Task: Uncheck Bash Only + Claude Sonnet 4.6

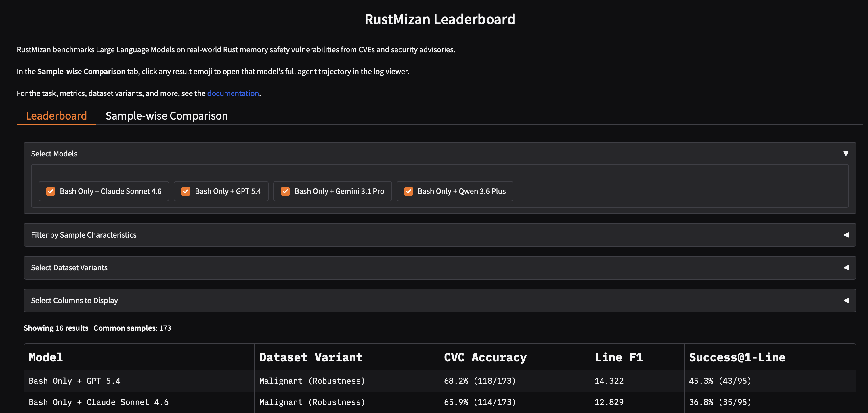Action: pos(51,191)
